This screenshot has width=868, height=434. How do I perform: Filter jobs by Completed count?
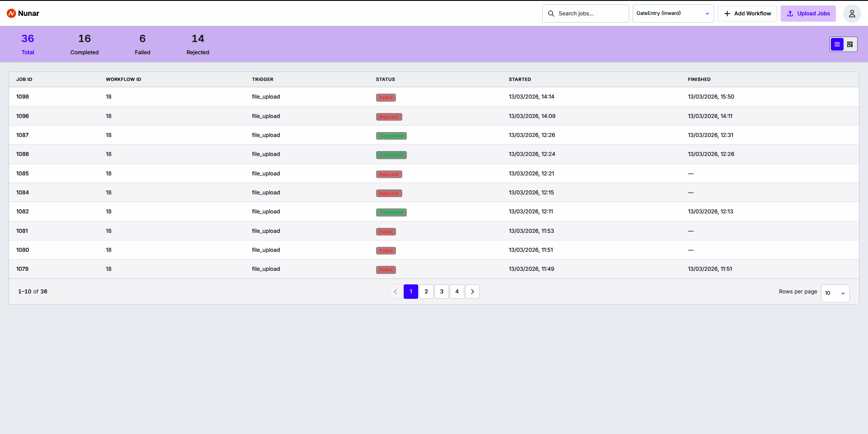85,44
